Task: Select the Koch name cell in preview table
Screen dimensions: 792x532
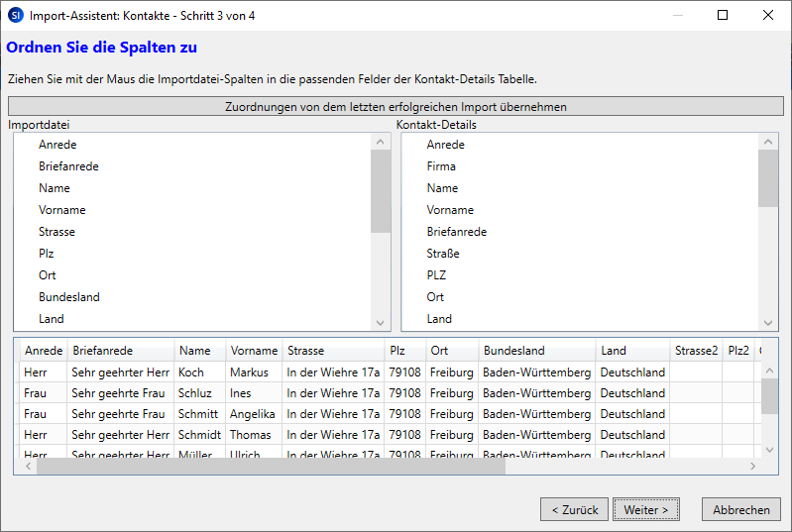Action: [191, 372]
